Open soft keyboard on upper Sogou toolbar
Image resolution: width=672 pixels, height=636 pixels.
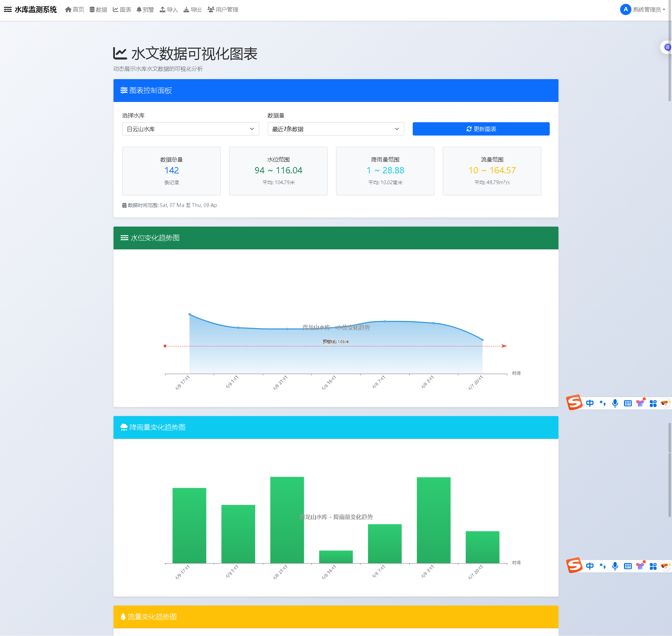(x=628, y=403)
